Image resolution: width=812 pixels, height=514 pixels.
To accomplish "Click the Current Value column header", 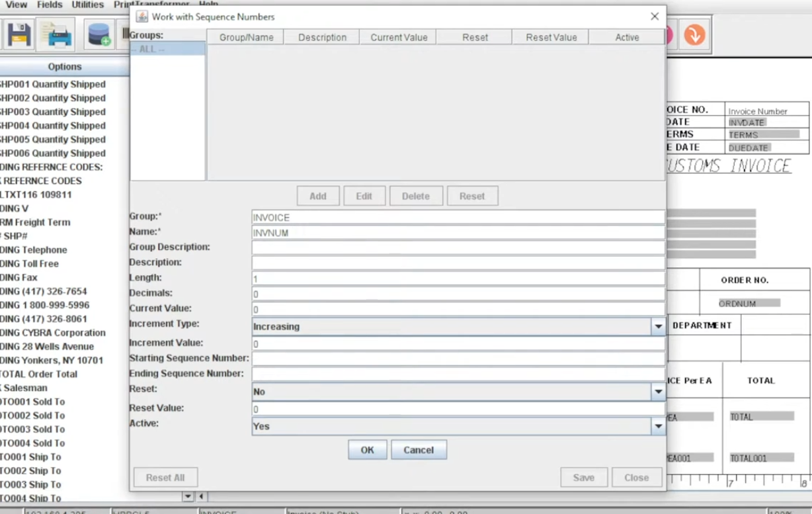I will (399, 37).
